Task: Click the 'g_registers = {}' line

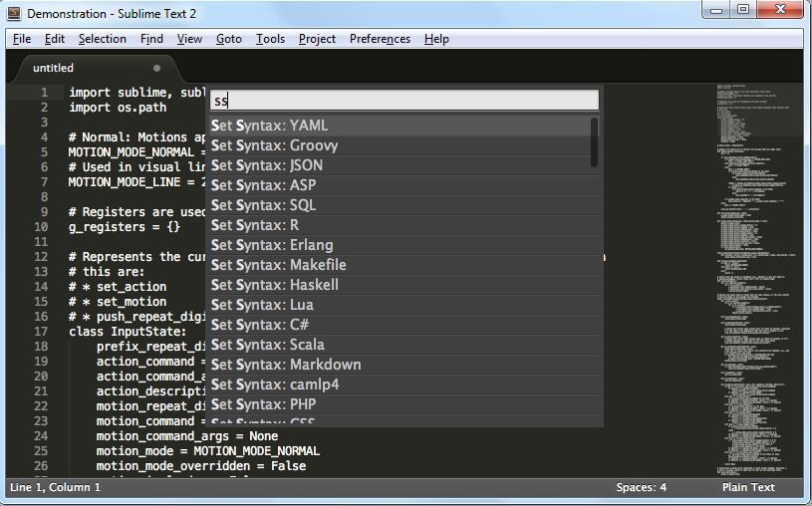Action: pos(125,227)
